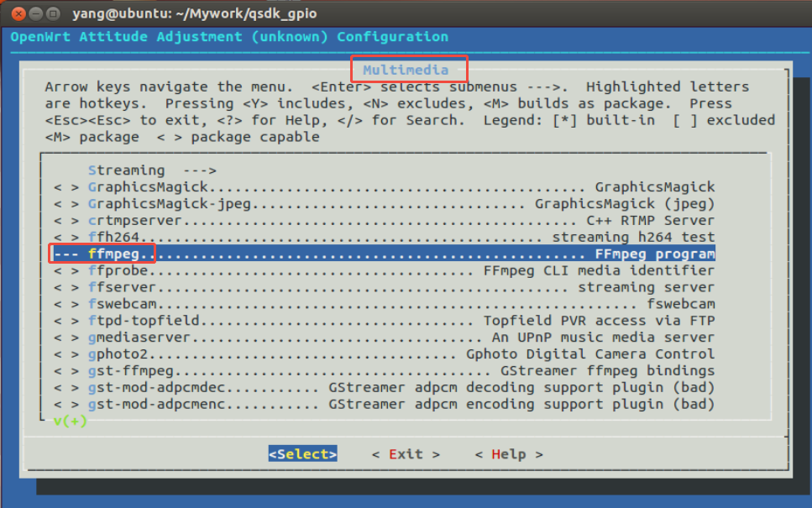
Task: Toggle the ffprobe package selection marker
Action: tap(67, 270)
